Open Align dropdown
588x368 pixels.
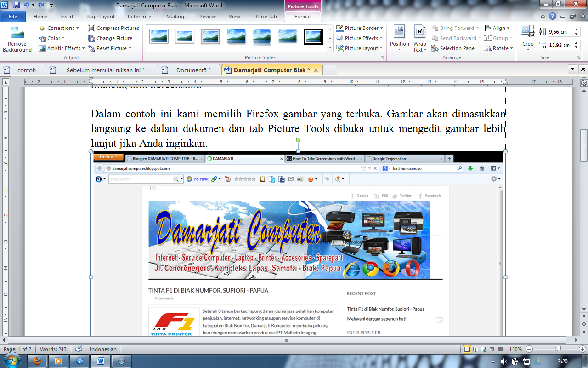498,28
